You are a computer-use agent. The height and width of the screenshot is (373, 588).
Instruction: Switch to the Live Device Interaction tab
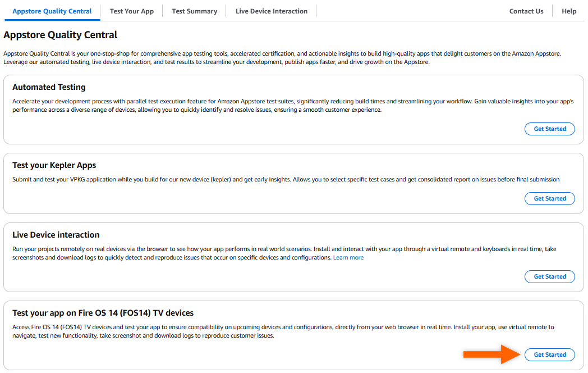tap(271, 11)
